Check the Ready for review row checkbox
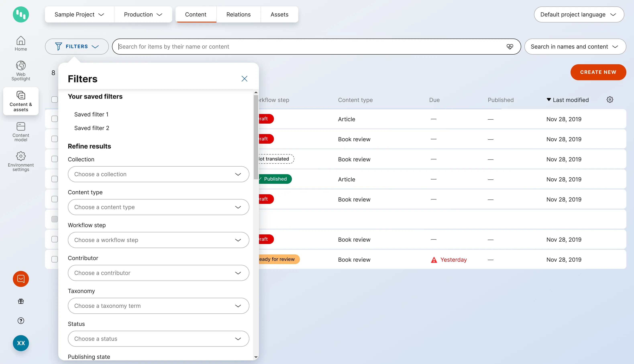This screenshot has width=634, height=364. (x=55, y=259)
